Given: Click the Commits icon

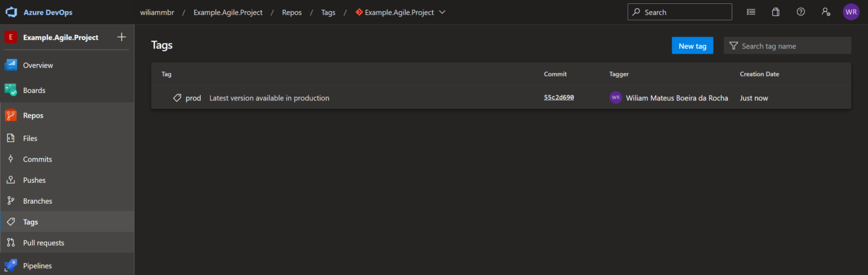Looking at the screenshot, I should [11, 159].
